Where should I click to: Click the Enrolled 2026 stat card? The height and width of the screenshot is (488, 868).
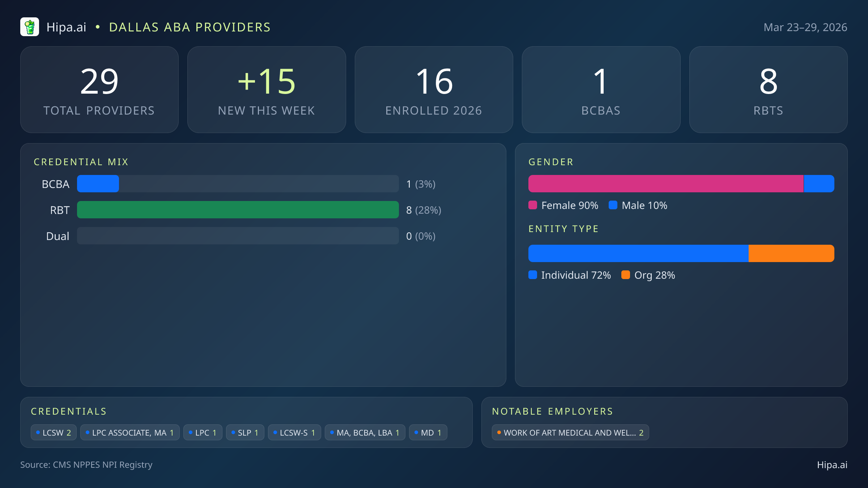(434, 90)
